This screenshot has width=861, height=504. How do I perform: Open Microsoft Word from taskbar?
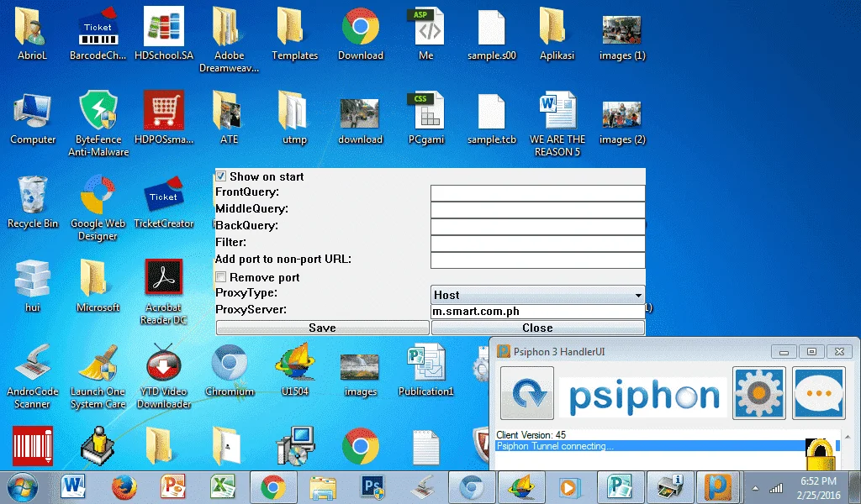(73, 487)
